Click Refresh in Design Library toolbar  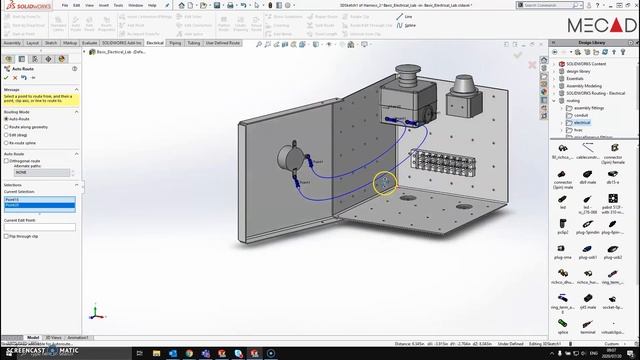(605, 52)
